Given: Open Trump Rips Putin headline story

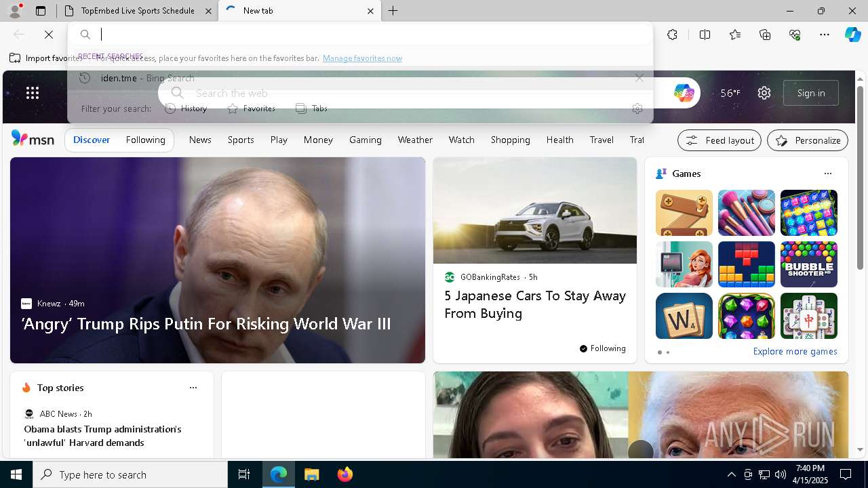Looking at the screenshot, I should coord(206,324).
